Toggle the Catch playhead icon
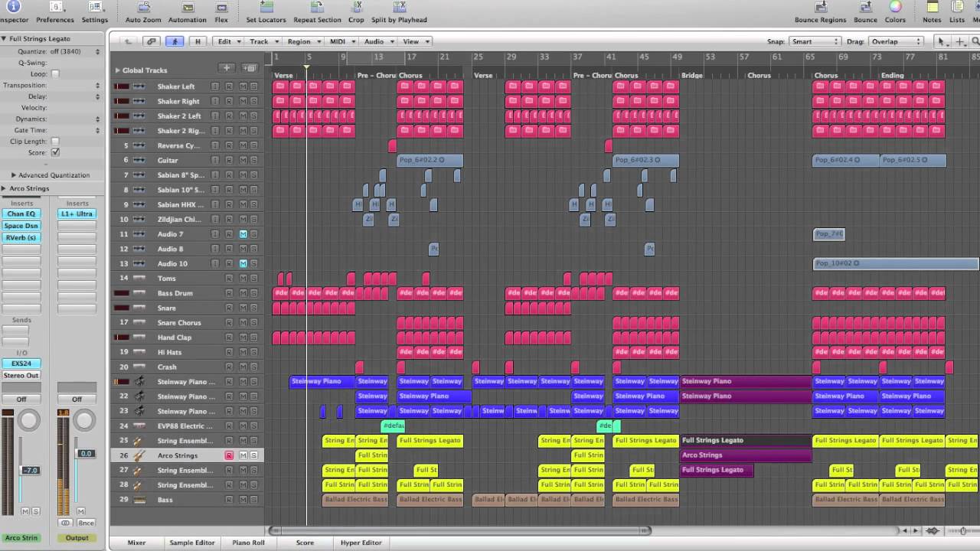980x551 pixels. tap(175, 41)
